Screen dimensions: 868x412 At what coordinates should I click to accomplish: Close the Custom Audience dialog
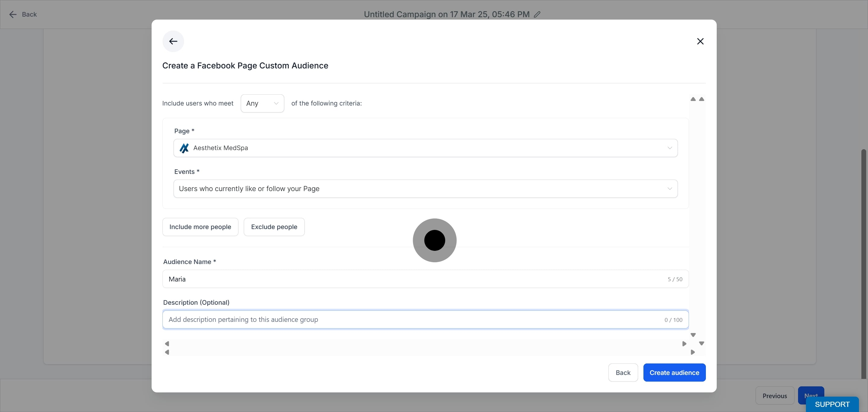click(x=700, y=41)
